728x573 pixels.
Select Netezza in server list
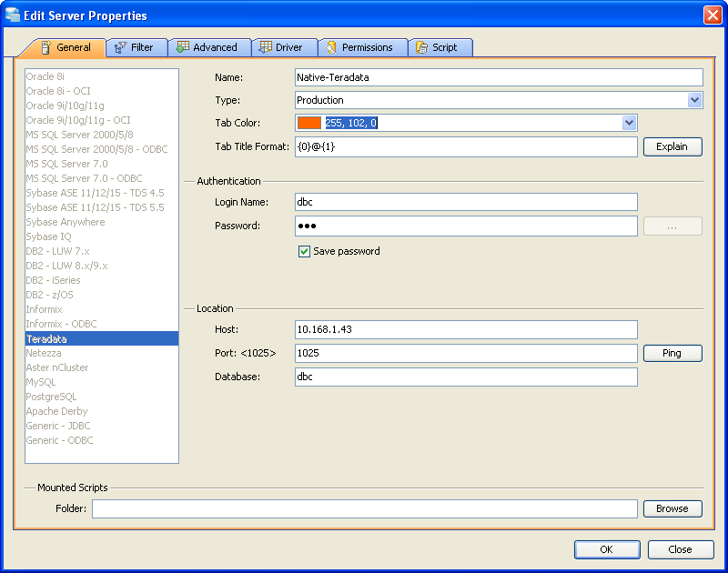coord(102,353)
